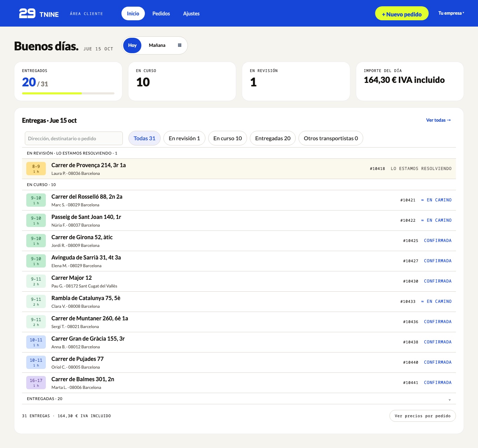
Task: Open the Pedidos tab
Action: (161, 14)
